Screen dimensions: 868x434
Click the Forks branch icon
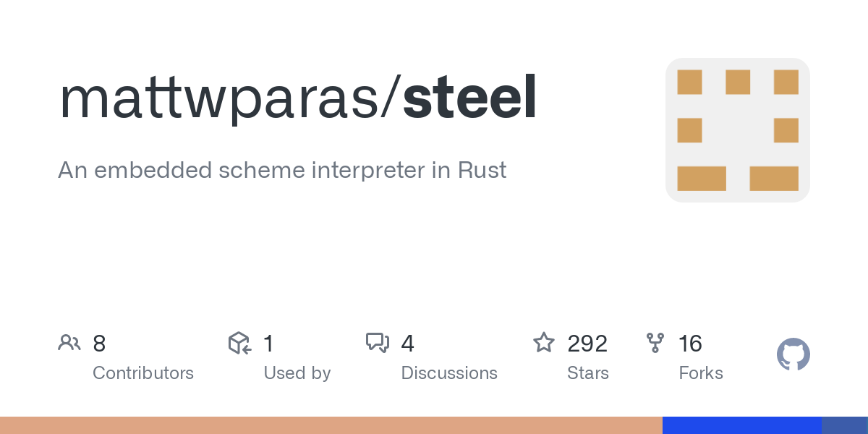pyautogui.click(x=655, y=343)
